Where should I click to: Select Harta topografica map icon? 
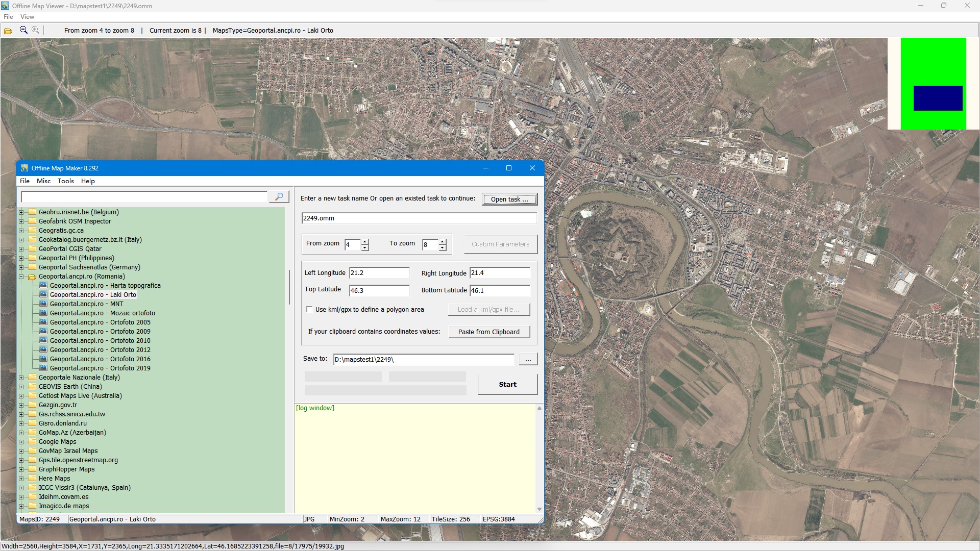(x=43, y=286)
